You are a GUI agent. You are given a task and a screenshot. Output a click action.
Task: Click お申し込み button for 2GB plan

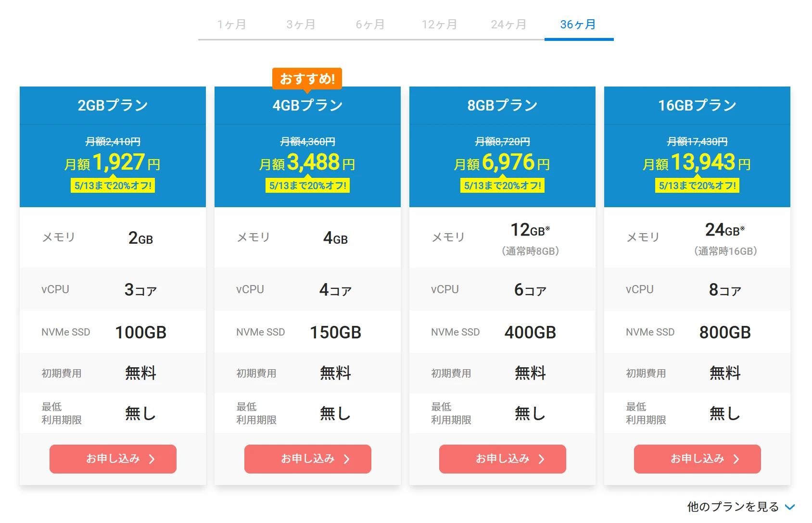[113, 459]
